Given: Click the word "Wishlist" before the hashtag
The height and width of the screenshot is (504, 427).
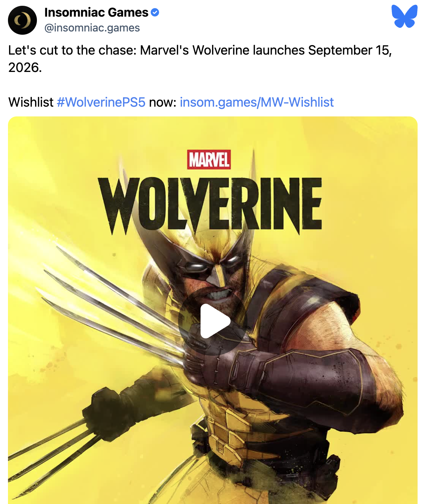Looking at the screenshot, I should point(31,102).
